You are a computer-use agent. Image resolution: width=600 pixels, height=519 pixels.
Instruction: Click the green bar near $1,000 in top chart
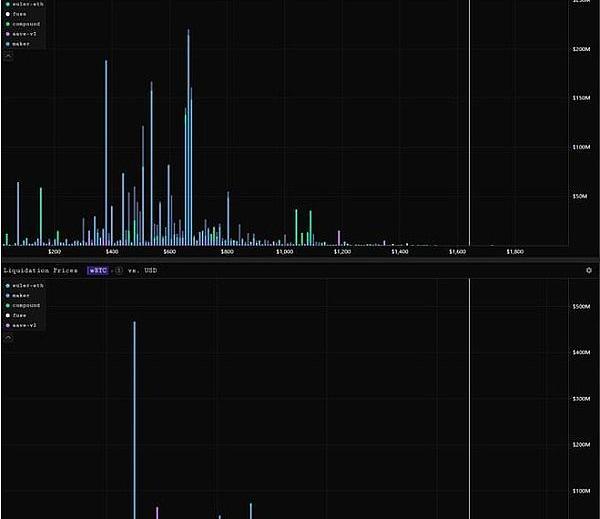(x=296, y=227)
